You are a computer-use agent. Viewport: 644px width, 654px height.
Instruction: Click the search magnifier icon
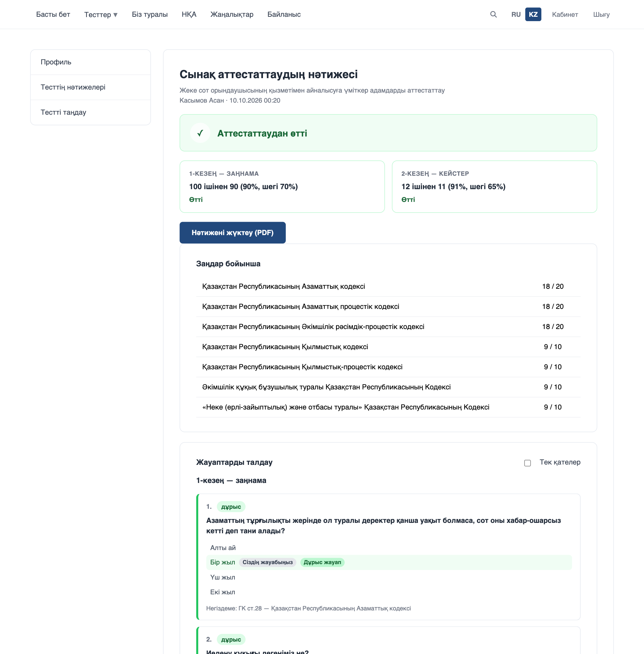[x=493, y=14]
